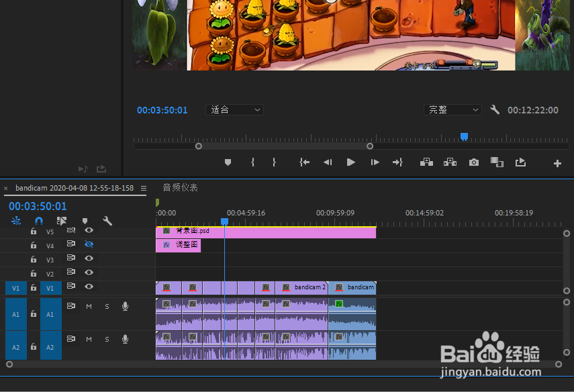The width and height of the screenshot is (574, 392).
Task: Add a marker in Program Monitor
Action: [228, 162]
